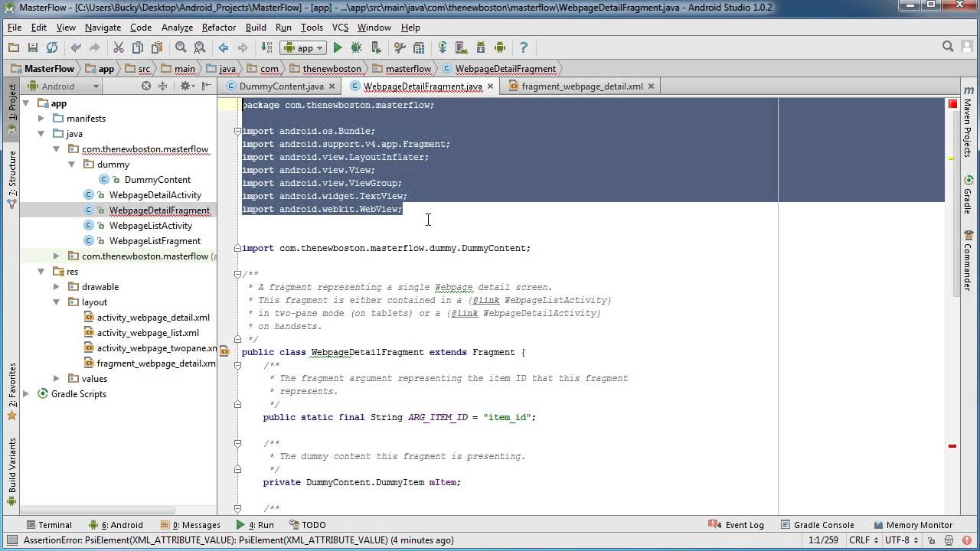This screenshot has width=980, height=551.
Task: Open a file with the Open toolbar icon
Action: (14, 47)
